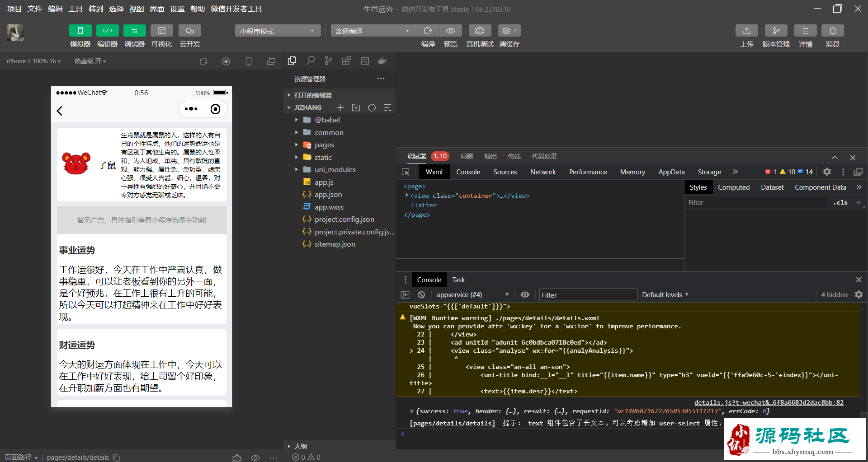Expand the view container node

pyautogui.click(x=407, y=196)
